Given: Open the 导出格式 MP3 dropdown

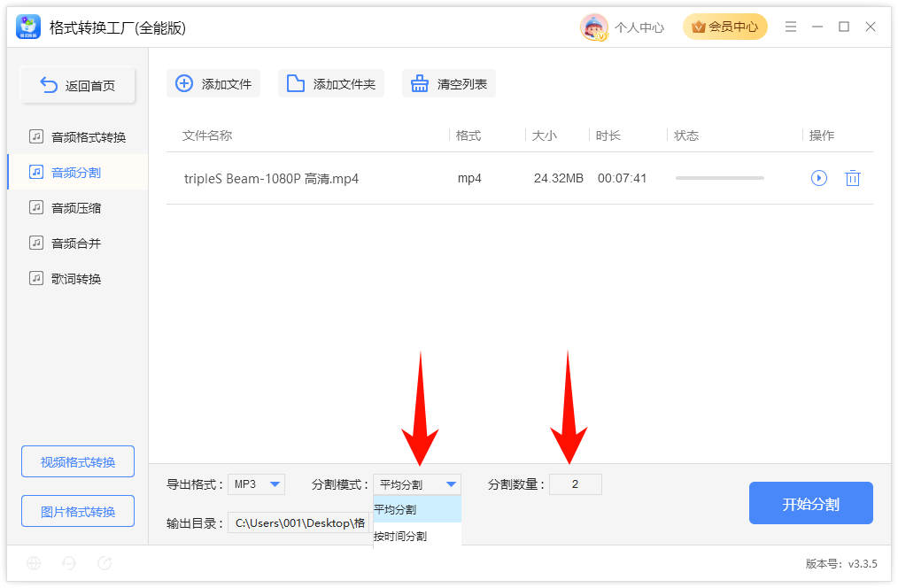Looking at the screenshot, I should tap(256, 484).
